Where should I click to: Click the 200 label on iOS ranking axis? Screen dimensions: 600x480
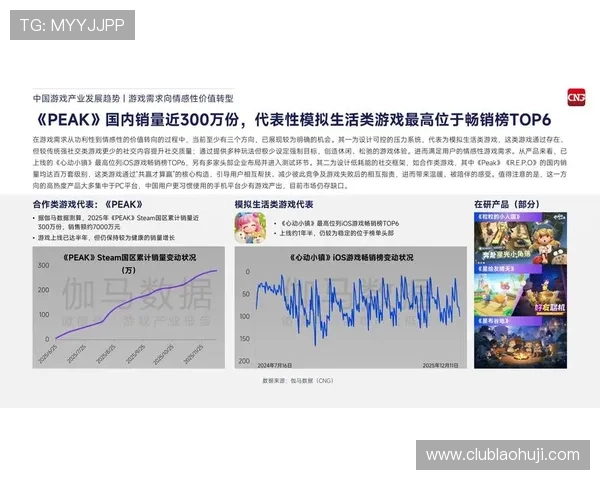pos(244,361)
